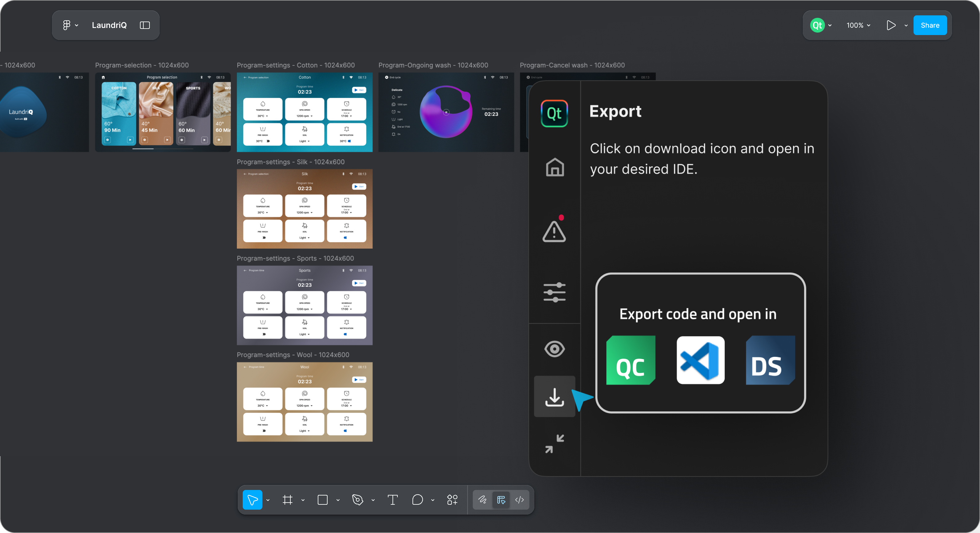Select the Frame tool
The width and height of the screenshot is (980, 533).
point(288,499)
